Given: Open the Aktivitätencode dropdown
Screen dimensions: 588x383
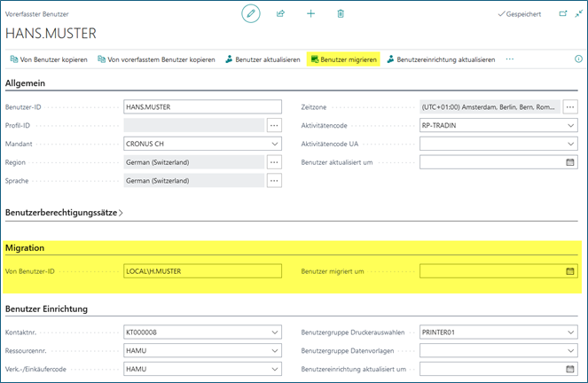Looking at the screenshot, I should (x=570, y=125).
